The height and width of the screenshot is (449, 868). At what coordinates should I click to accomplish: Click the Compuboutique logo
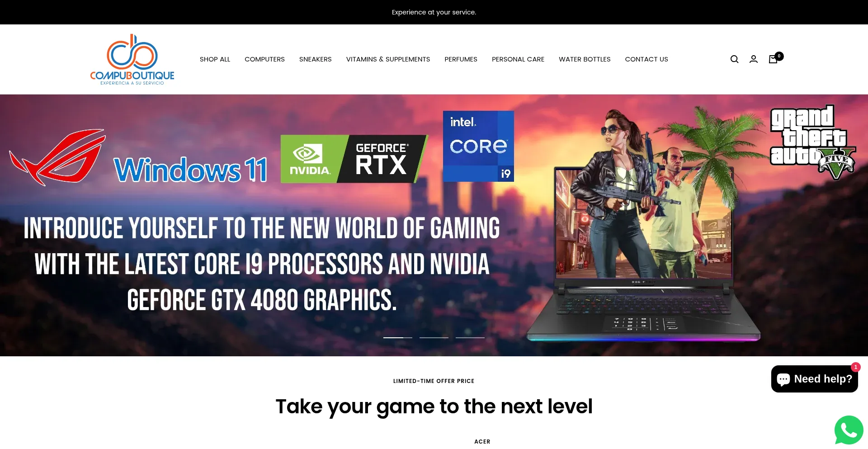[x=132, y=59]
